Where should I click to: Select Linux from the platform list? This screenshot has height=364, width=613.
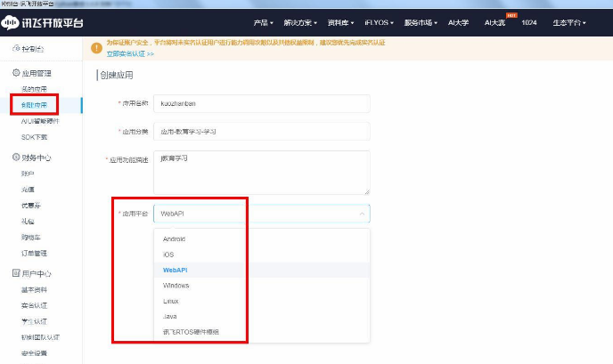point(262,301)
